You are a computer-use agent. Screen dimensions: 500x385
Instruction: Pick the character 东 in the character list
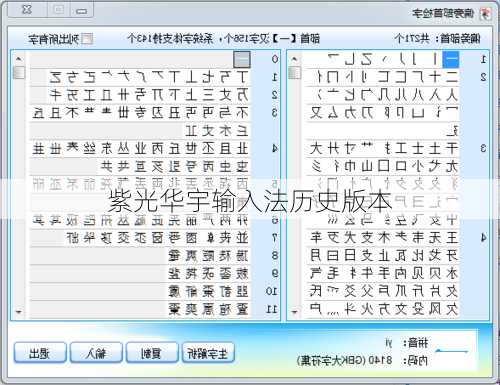106,148
